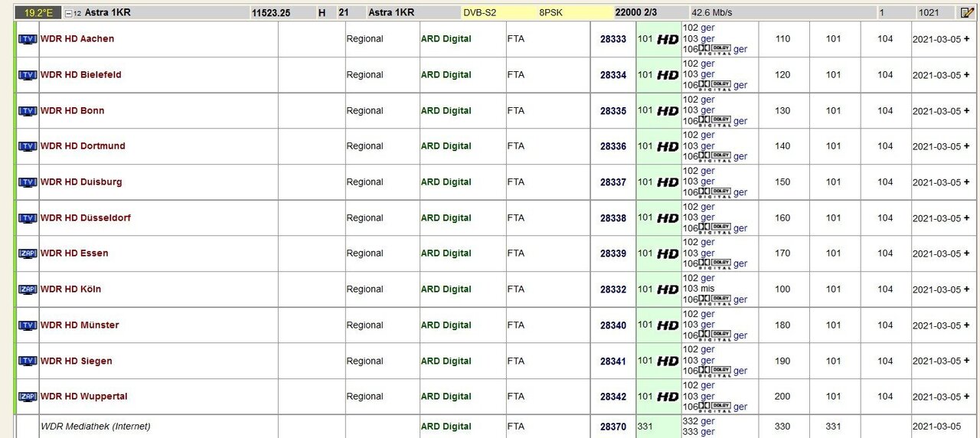Collapse the Astra 1KR transponder channel list
This screenshot has height=438, width=980.
point(69,13)
